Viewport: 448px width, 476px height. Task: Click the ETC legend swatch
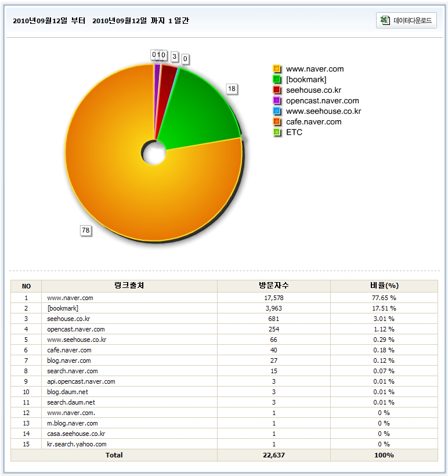(x=277, y=132)
